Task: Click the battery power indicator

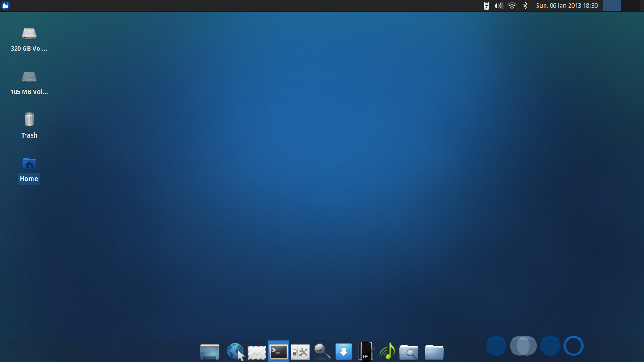Action: (x=487, y=6)
